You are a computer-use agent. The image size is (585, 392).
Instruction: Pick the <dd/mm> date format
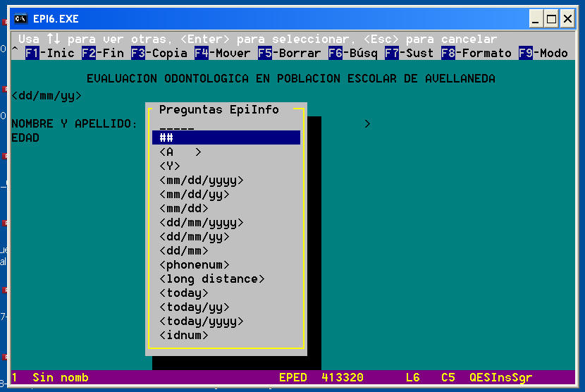pos(184,250)
